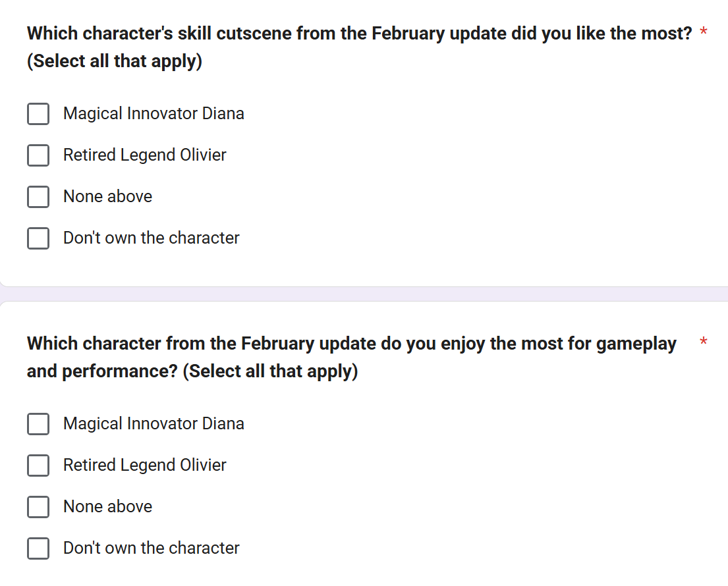Click 'Don't own the character' text in cutscene question
Viewport: 728px width, 586px height.
tap(151, 238)
